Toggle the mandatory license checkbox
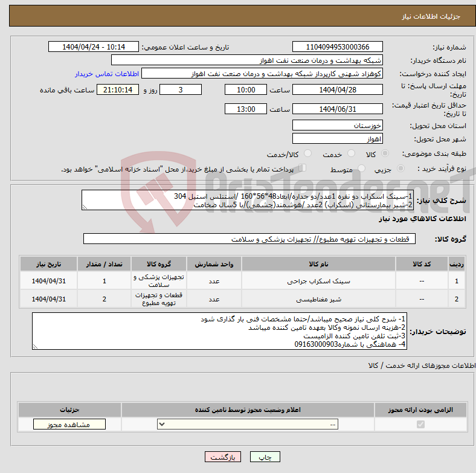 coord(420,425)
